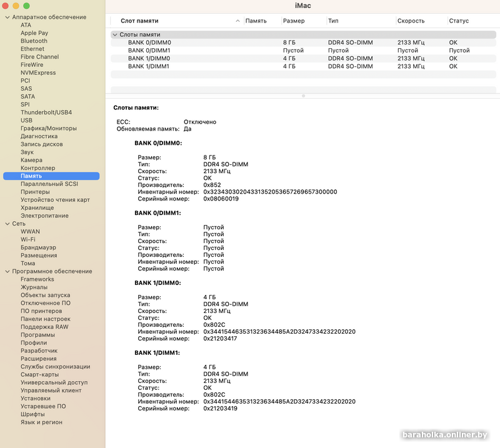Open Камера sidebar item
500x448 pixels.
coord(31,160)
